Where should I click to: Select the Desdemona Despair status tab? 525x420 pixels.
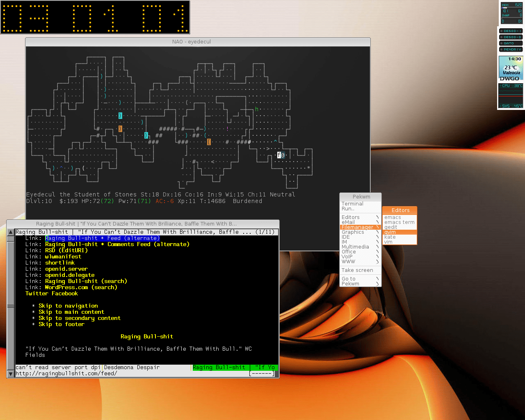pyautogui.click(x=132, y=367)
